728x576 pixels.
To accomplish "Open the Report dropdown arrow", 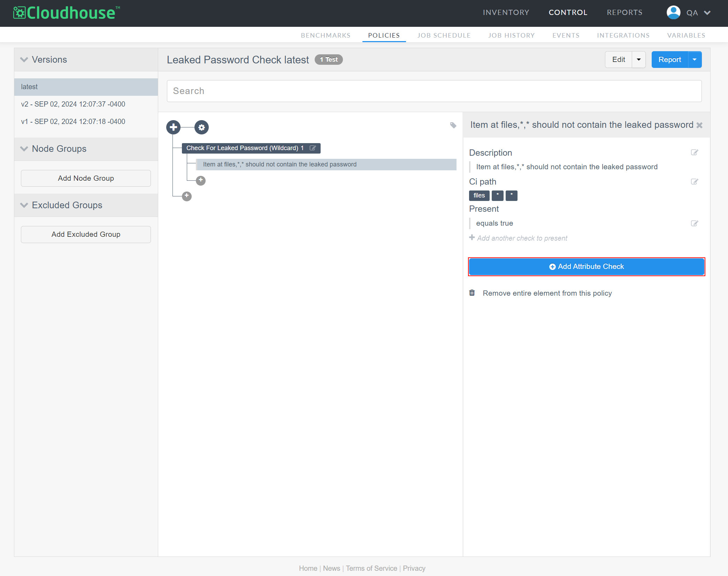I will click(695, 60).
